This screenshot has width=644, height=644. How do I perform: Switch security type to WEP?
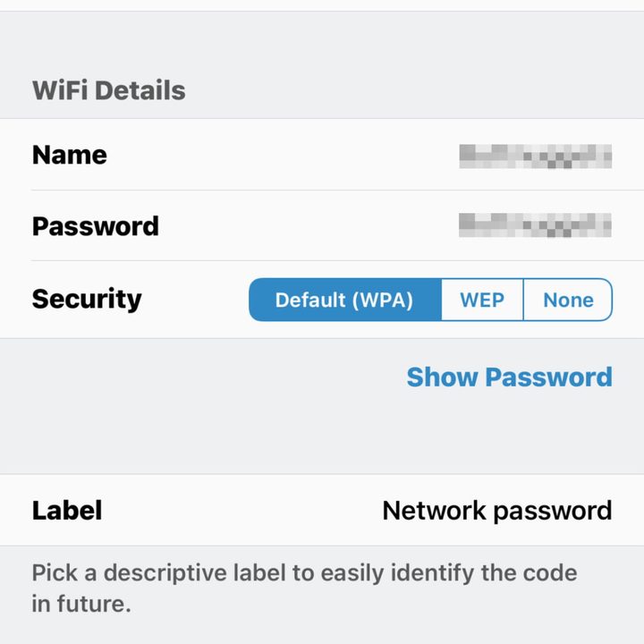click(x=482, y=300)
